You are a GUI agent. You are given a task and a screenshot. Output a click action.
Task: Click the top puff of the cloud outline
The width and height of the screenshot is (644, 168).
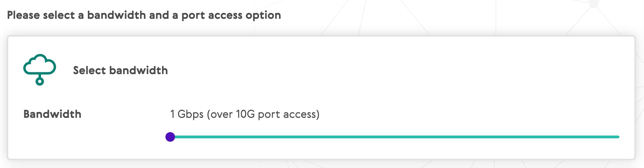[x=40, y=59]
